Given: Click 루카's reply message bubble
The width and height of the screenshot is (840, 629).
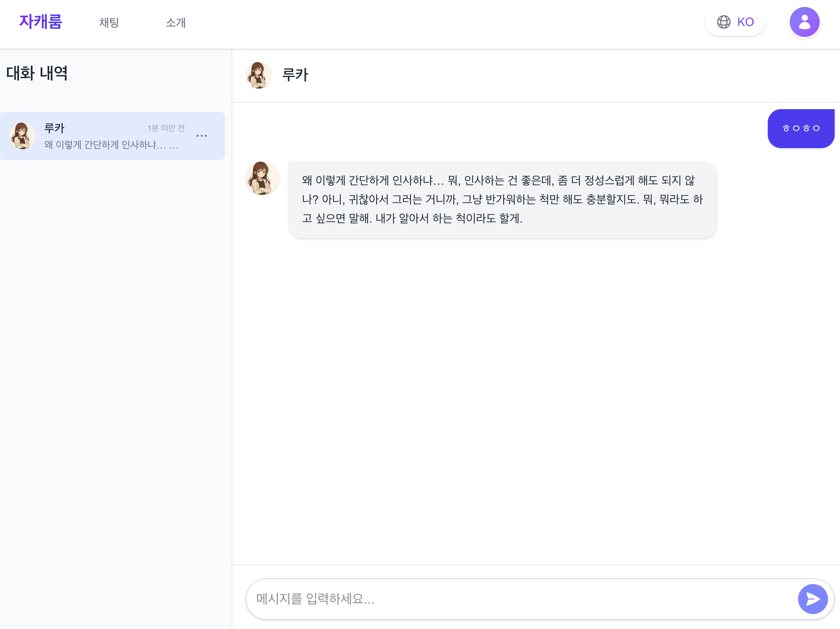Looking at the screenshot, I should (502, 199).
